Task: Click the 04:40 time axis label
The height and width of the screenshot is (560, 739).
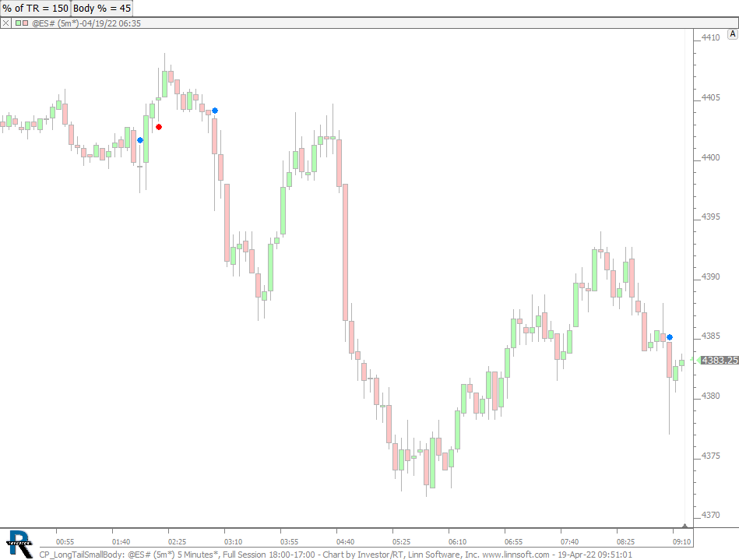Action: point(346,542)
